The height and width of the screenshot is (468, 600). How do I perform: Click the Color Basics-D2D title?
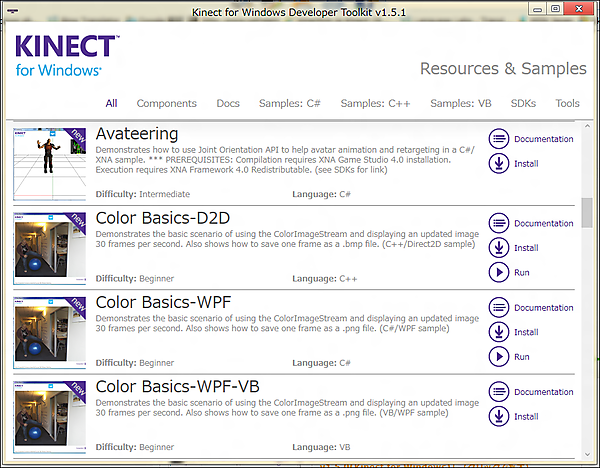click(163, 218)
